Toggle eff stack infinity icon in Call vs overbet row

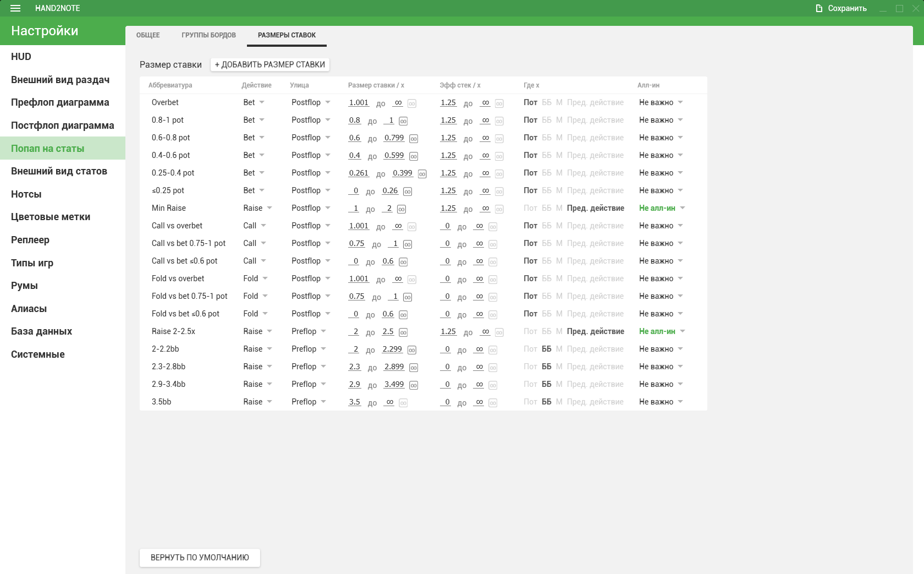click(493, 227)
